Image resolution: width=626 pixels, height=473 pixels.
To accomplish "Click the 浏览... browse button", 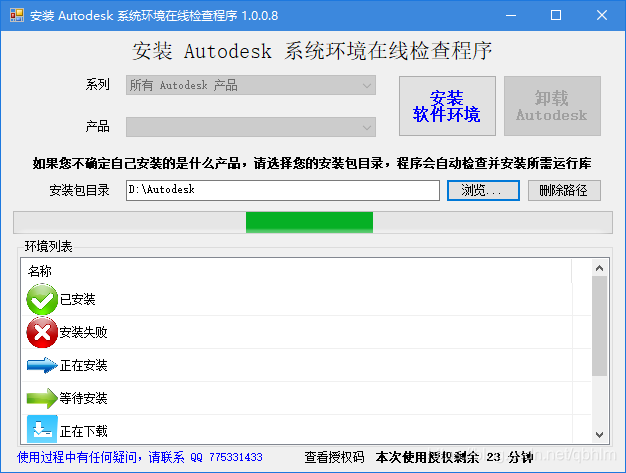I will point(483,190).
